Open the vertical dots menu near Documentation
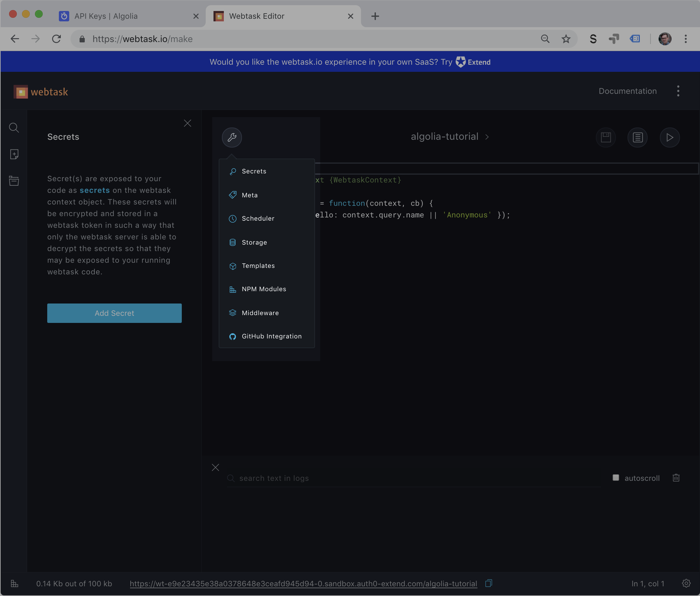The image size is (700, 596). click(x=678, y=91)
